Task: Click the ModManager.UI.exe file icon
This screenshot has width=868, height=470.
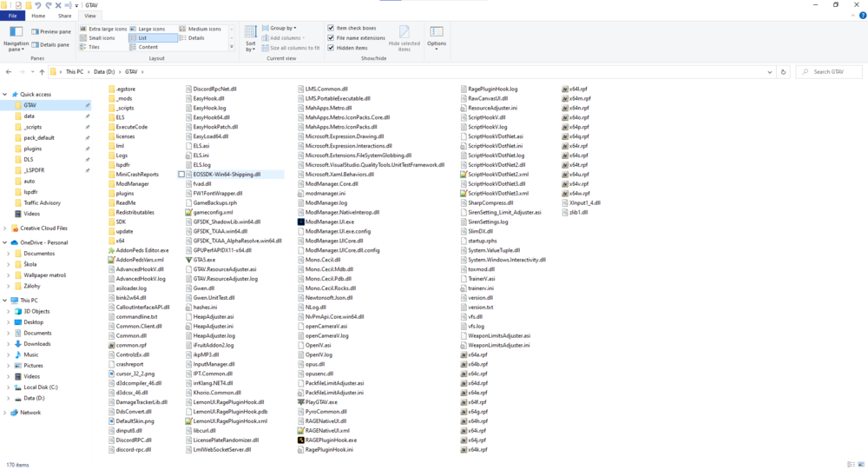Action: click(x=301, y=222)
